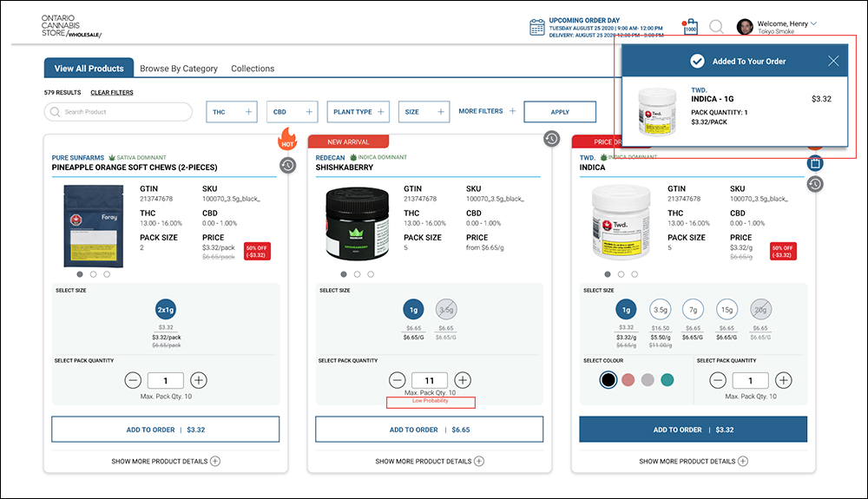Open order history icon on Pineapple Orange card
Image resolution: width=868 pixels, height=499 pixels.
tap(287, 165)
